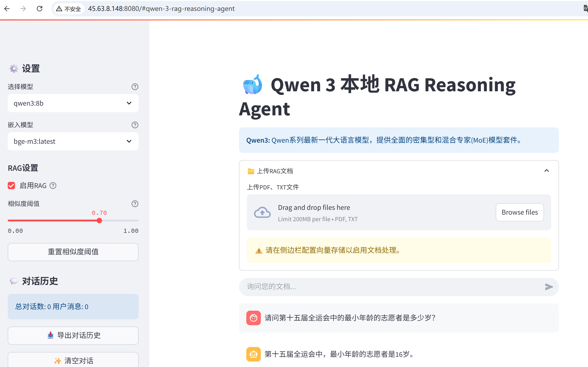
Task: Collapse the 上传RAG文档 expander
Action: coord(546,171)
